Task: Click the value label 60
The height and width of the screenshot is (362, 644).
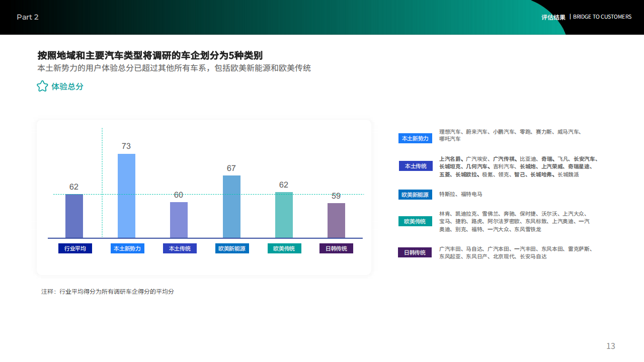Action: coord(179,195)
